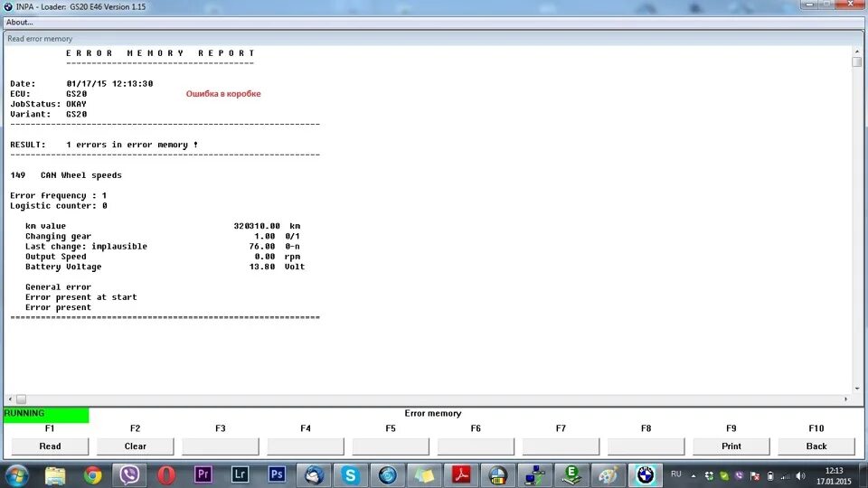Open Adobe Premiere Pro from the taskbar

203,474
